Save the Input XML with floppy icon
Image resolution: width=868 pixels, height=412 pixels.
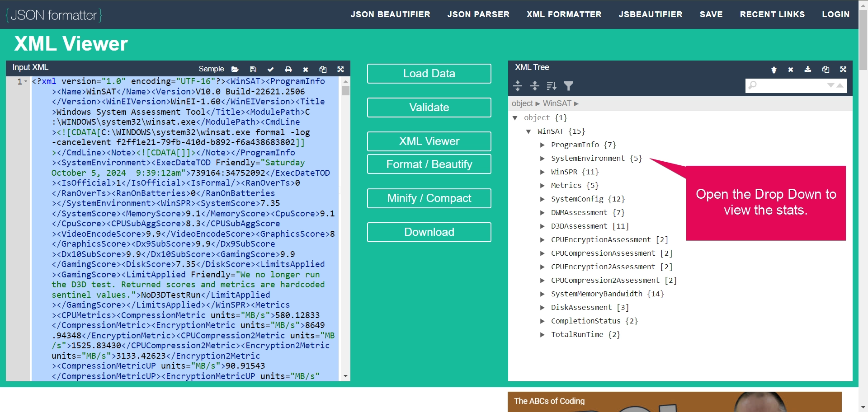click(x=253, y=69)
